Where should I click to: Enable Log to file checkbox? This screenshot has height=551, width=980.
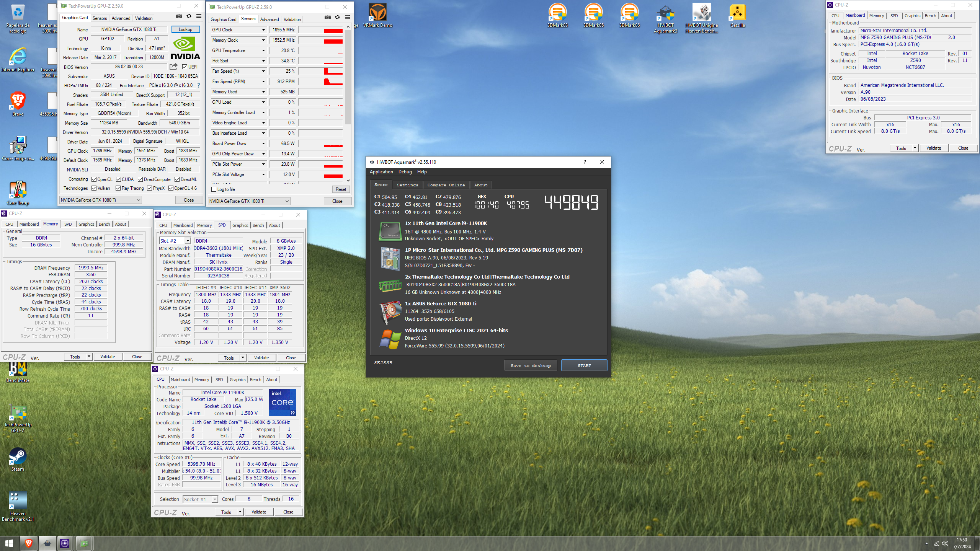214,189
